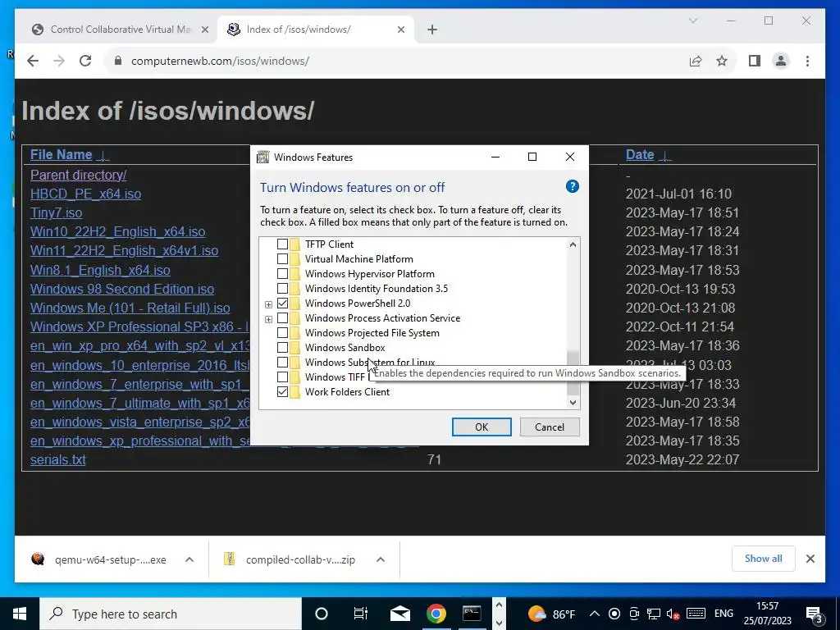
Task: Click the Chrome tab search chevron
Action: (x=692, y=21)
